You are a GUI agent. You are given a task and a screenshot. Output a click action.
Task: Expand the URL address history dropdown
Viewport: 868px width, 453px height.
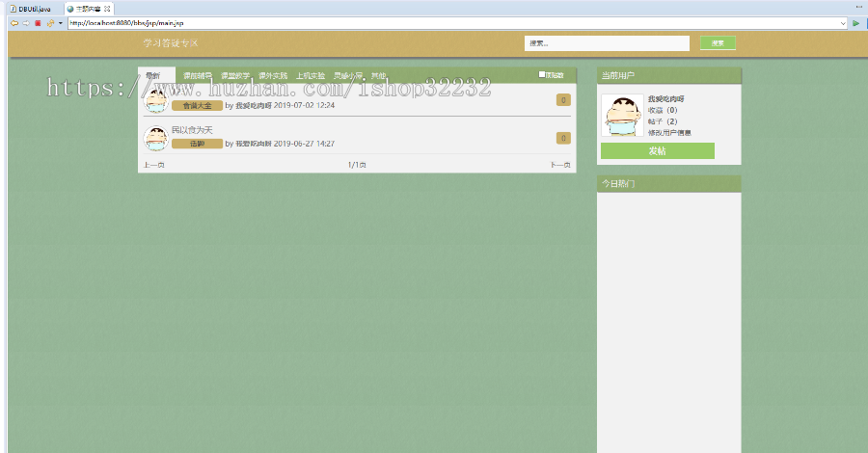(843, 23)
